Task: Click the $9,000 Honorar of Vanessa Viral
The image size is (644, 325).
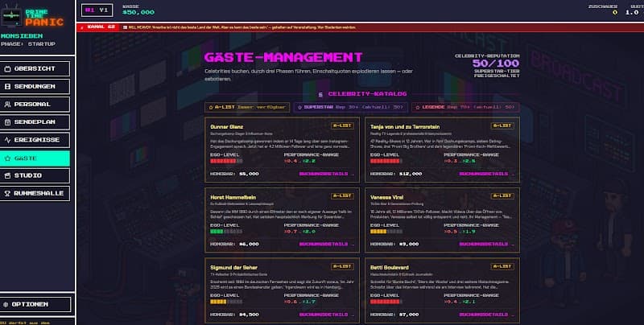Action: [x=409, y=245]
